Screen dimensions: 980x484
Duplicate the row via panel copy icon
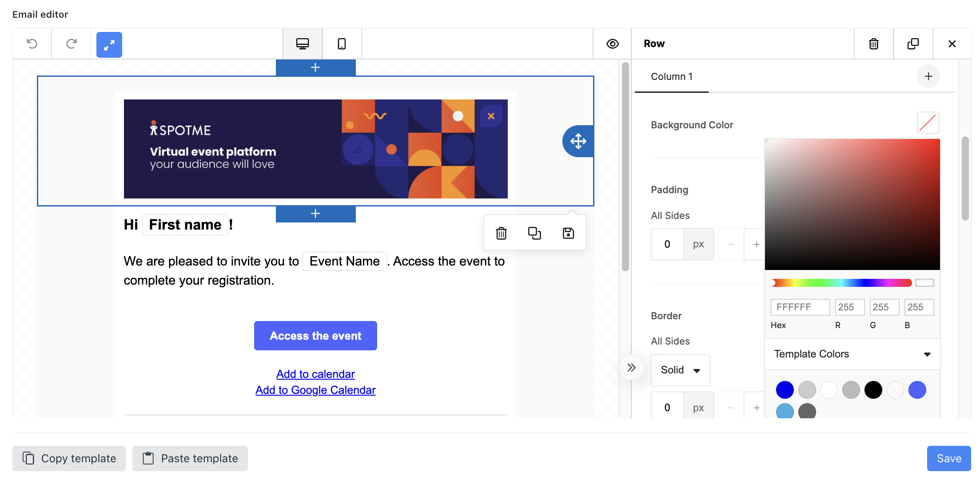click(x=913, y=44)
